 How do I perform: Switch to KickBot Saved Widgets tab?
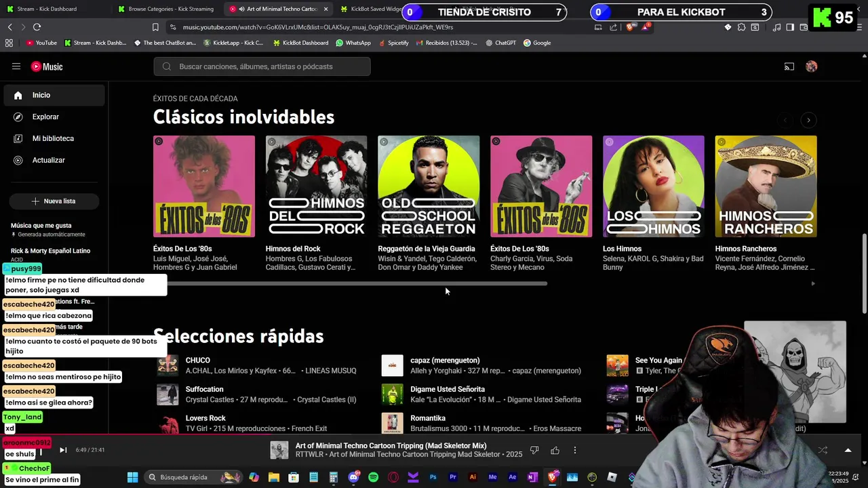[373, 9]
